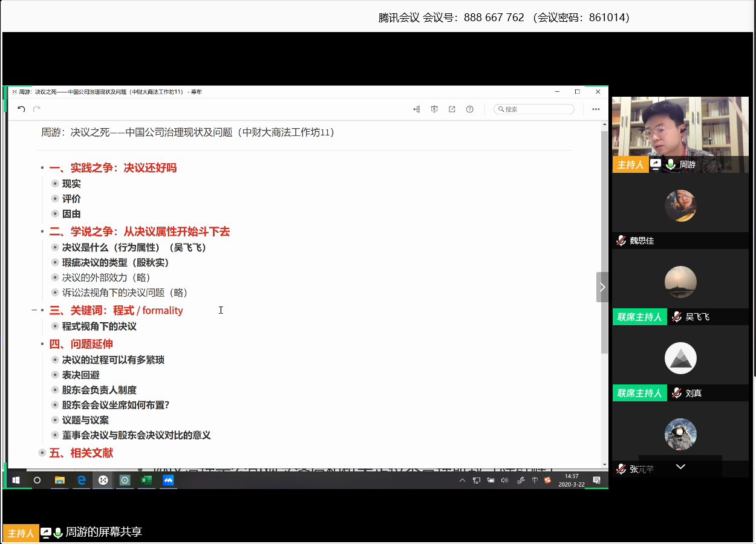Click the down chevron below participant list
The width and height of the screenshot is (756, 544).
pyautogui.click(x=680, y=467)
